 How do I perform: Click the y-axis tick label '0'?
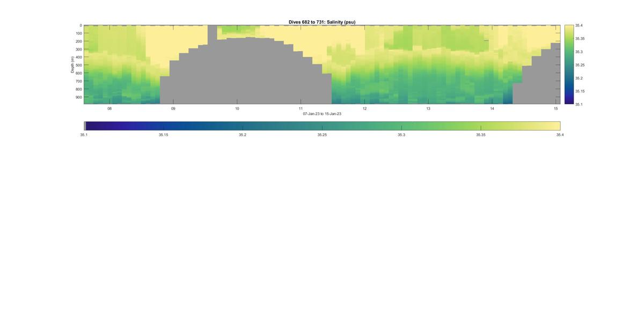[x=80, y=25]
